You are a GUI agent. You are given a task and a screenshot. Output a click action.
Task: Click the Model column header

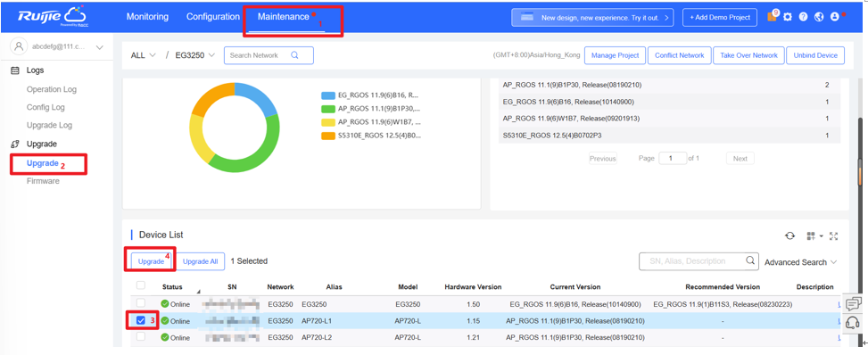pyautogui.click(x=408, y=287)
